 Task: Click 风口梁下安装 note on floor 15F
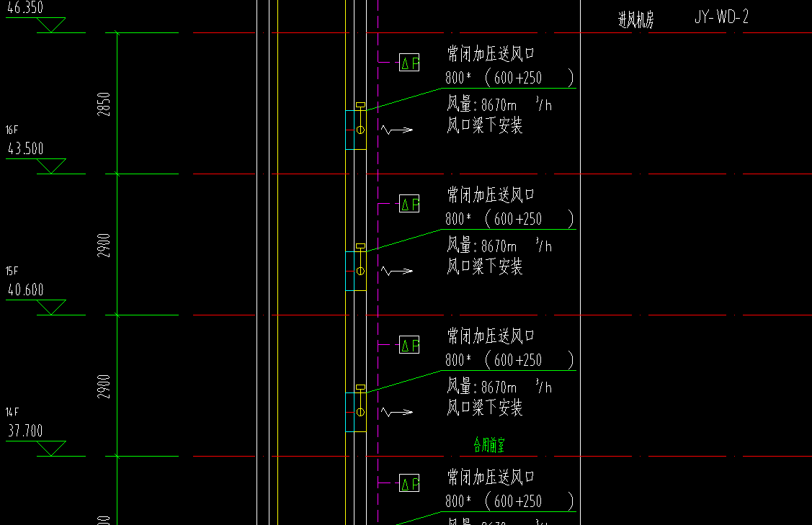[x=485, y=266]
